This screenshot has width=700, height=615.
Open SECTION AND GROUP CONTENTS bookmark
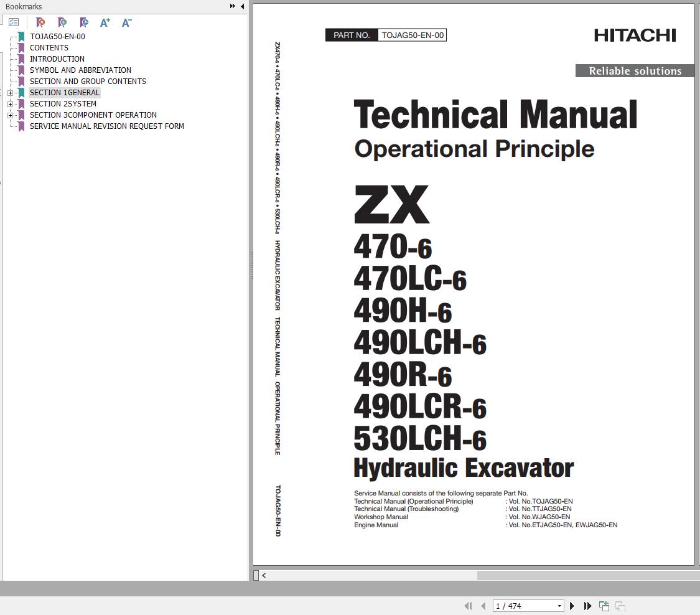[88, 82]
